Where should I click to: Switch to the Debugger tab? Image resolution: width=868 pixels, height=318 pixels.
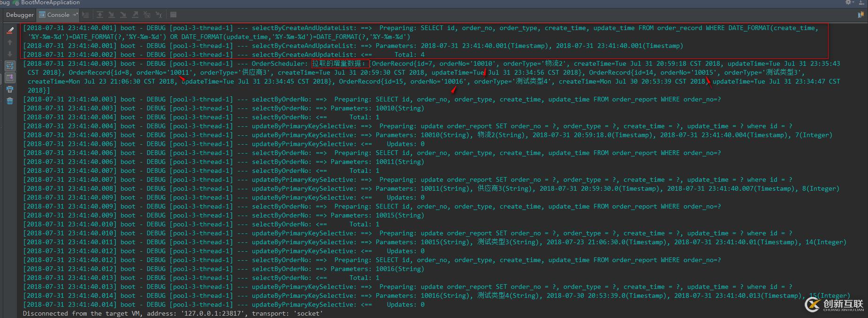coord(20,15)
